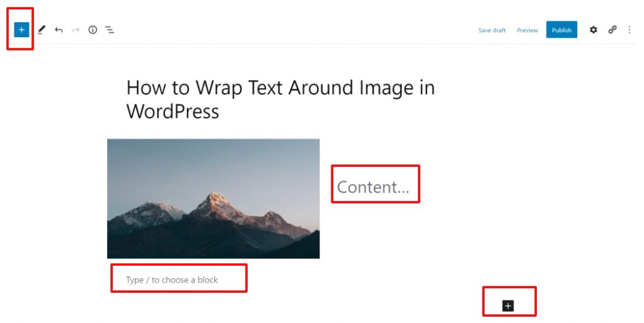Click the Preview link
Screen dimensions: 644x323
click(x=527, y=30)
